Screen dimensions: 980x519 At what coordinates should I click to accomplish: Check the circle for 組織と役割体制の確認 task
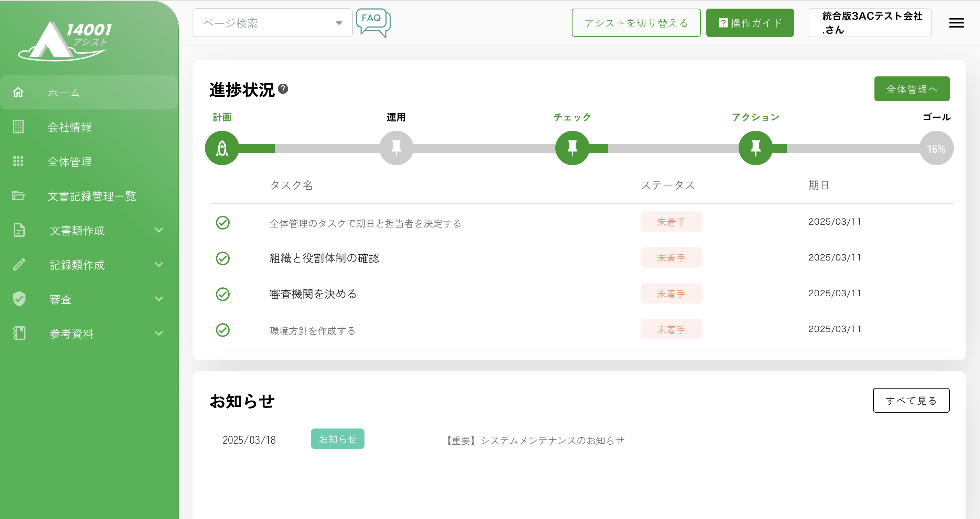222,258
